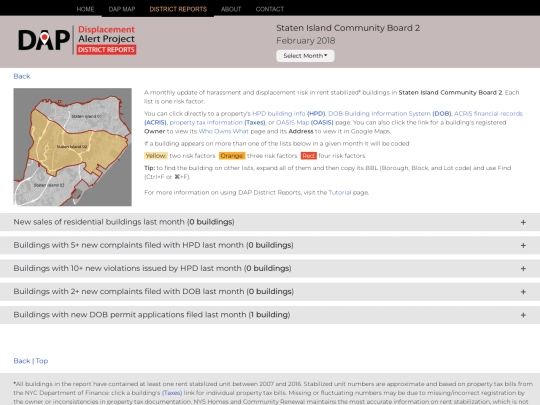Screen dimensions: 540x405
Task: Expand new DOB permit applications section
Action: pyautogui.click(x=270, y=315)
